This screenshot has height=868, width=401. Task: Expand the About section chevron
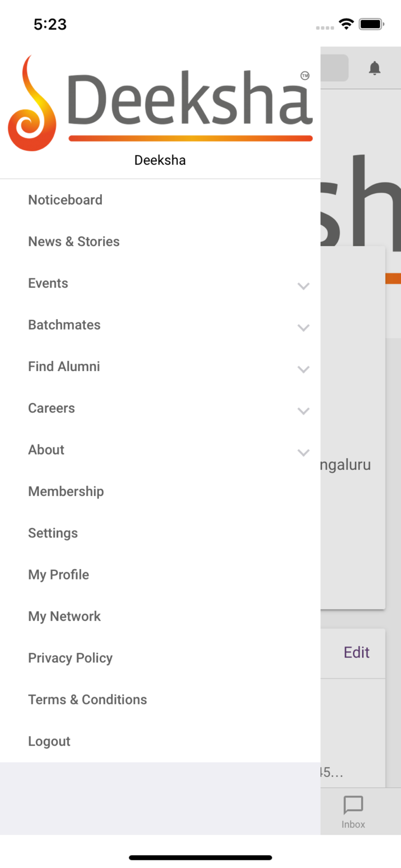[303, 452]
